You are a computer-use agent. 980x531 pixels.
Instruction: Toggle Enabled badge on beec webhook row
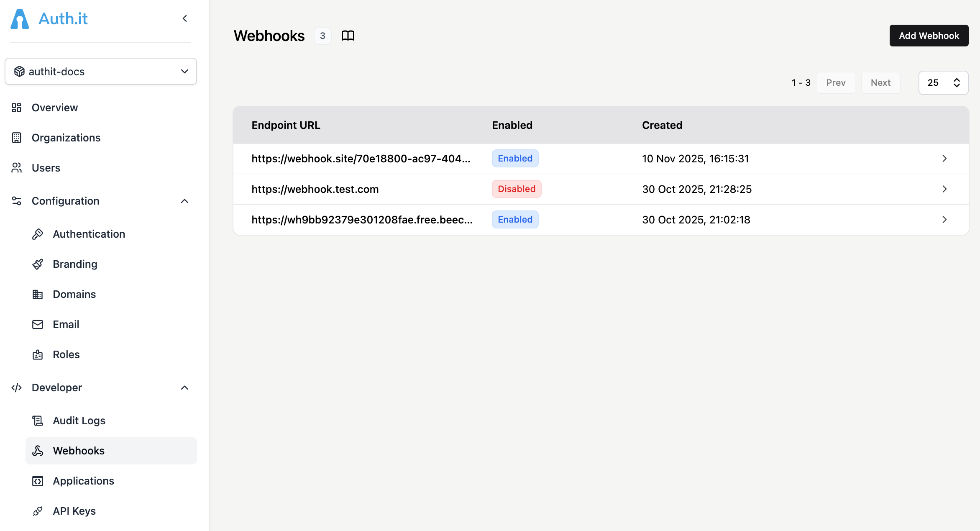pos(515,219)
